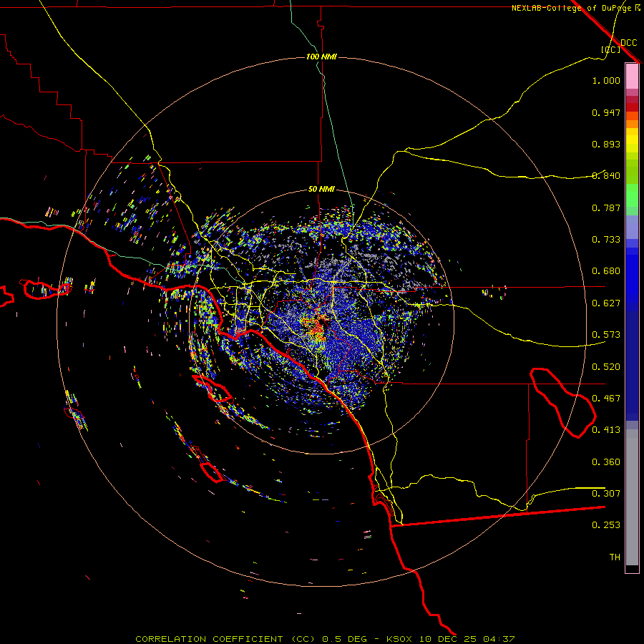This screenshot has width=644, height=644.
Task: Click the 0.360 scale value
Action: point(606,462)
